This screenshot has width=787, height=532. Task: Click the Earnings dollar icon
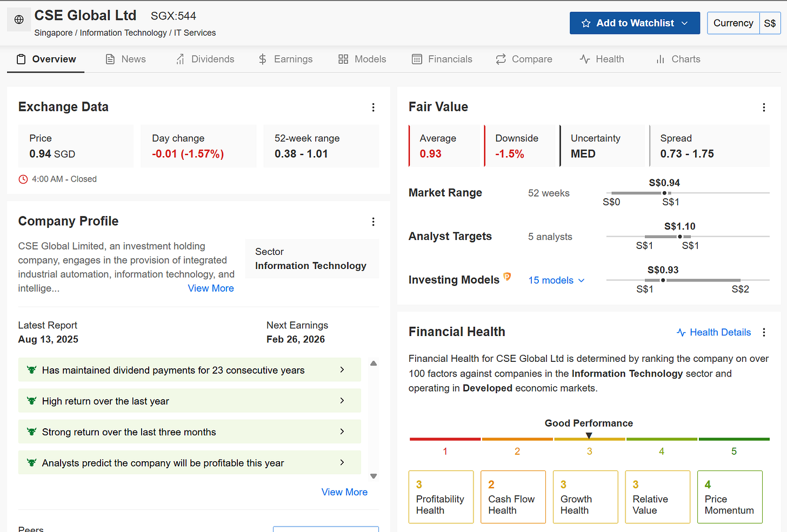pos(263,59)
